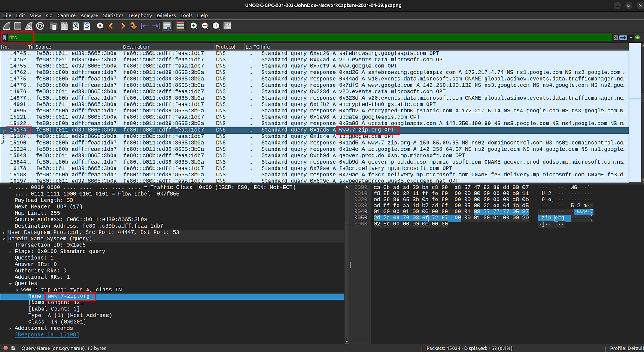Click the find packet magnifier icon

point(100,26)
